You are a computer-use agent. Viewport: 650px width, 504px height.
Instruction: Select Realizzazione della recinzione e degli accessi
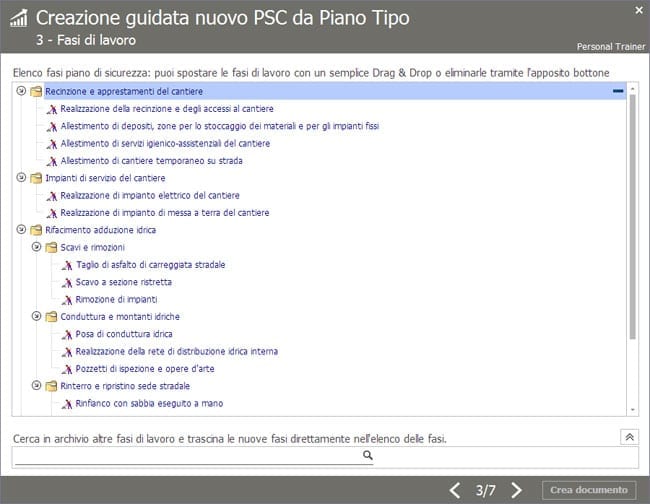click(167, 109)
